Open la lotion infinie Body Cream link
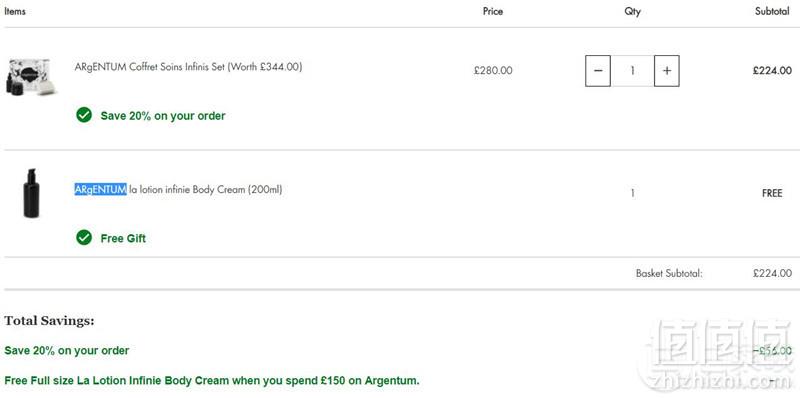The image size is (800, 398). click(178, 190)
